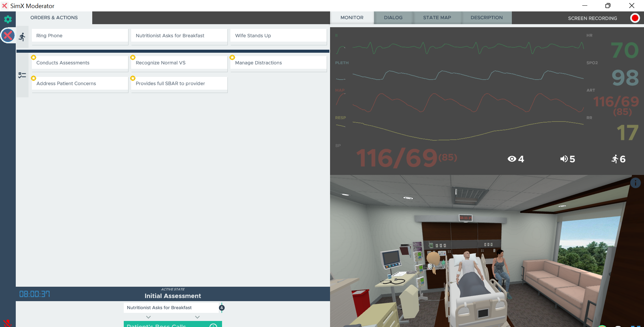This screenshot has width=644, height=327.
Task: Expand left chevron under Nutritionist Asks for Breakfast
Action: [148, 317]
